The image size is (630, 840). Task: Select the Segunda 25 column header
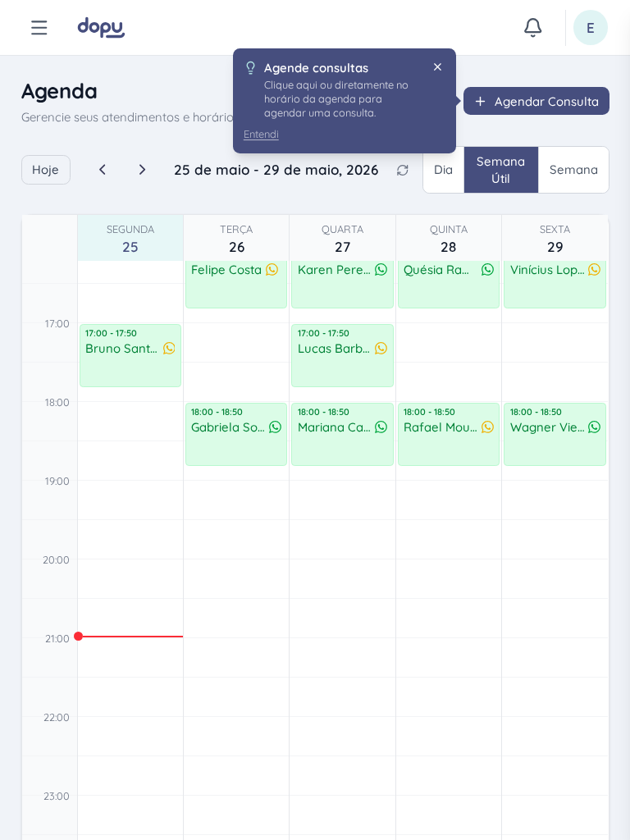tap(130, 239)
